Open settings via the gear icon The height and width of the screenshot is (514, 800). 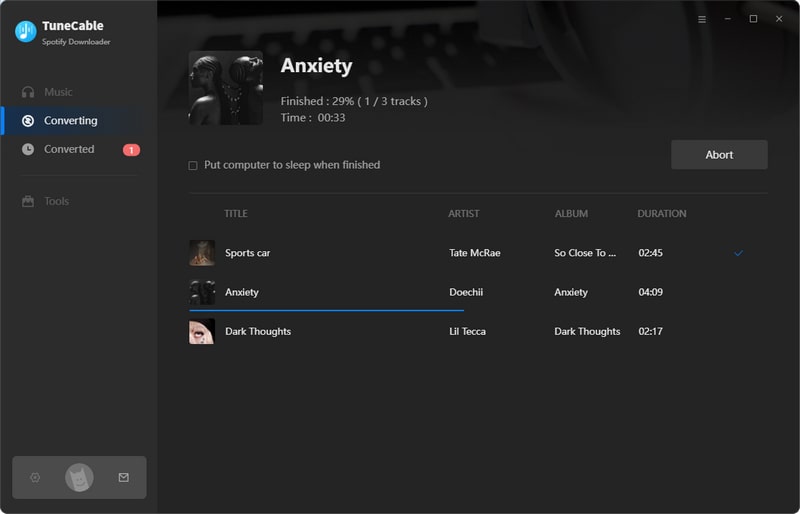(x=35, y=477)
